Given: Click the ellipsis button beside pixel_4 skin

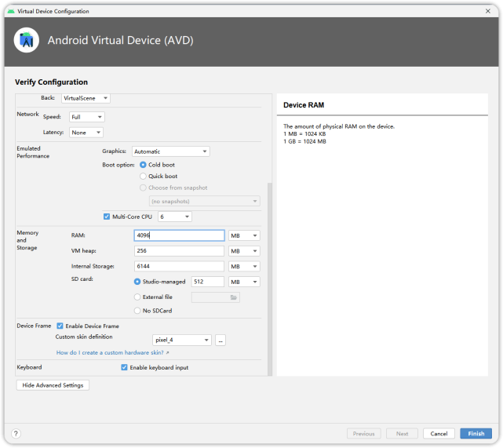Looking at the screenshot, I should point(221,340).
